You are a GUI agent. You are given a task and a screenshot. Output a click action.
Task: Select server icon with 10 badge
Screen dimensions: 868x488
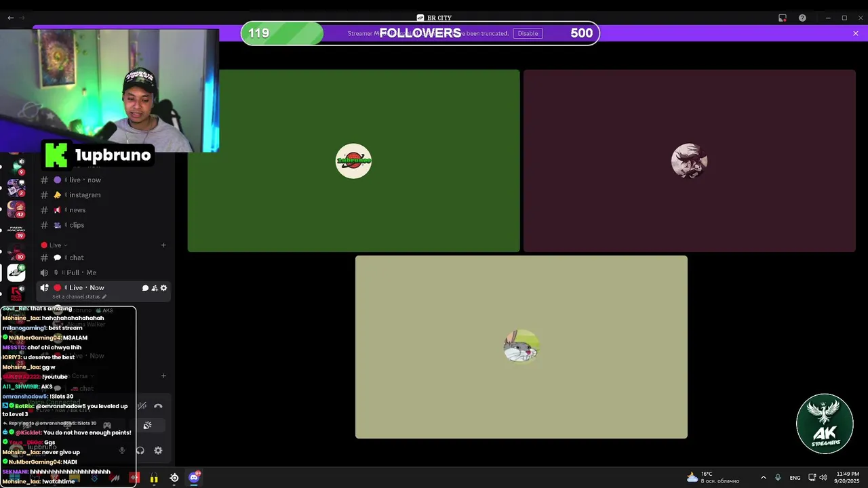[16, 252]
